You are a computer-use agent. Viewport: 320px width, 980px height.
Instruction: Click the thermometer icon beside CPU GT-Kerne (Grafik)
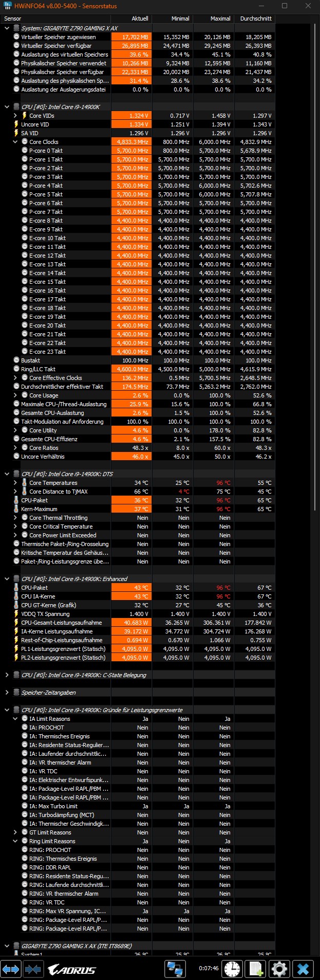coord(16,605)
